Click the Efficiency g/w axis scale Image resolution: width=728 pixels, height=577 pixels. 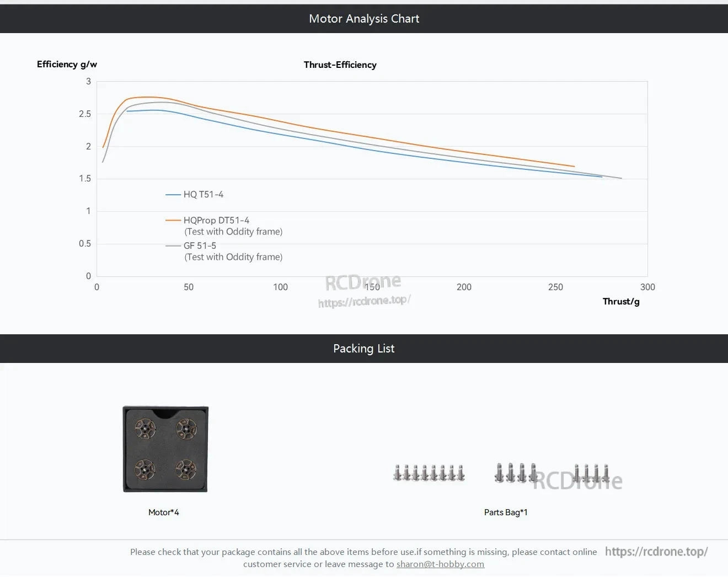[x=67, y=64]
